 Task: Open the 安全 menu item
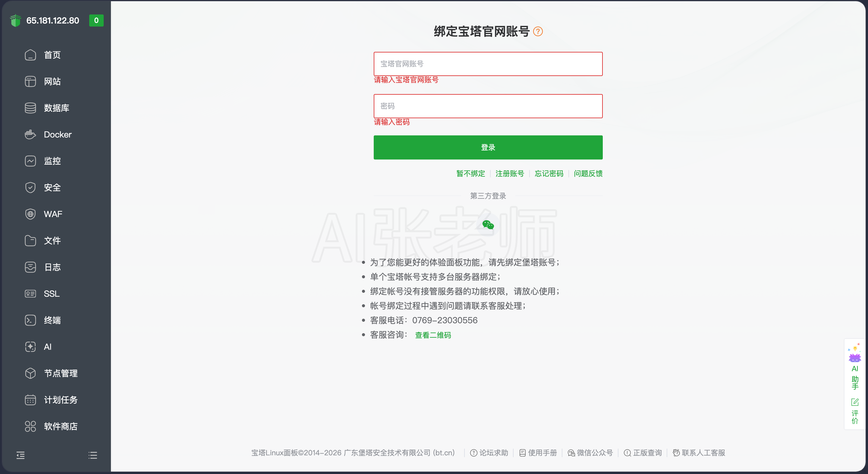click(52, 188)
